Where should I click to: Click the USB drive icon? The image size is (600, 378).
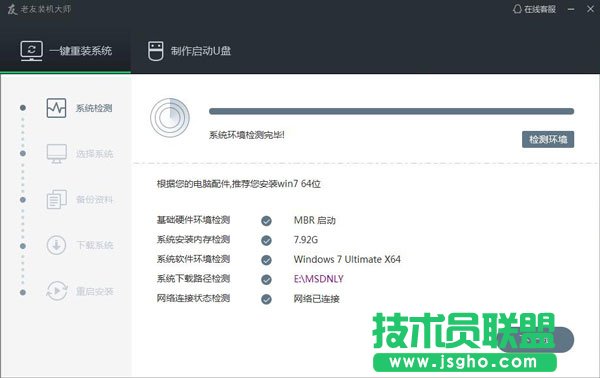pyautogui.click(x=155, y=51)
